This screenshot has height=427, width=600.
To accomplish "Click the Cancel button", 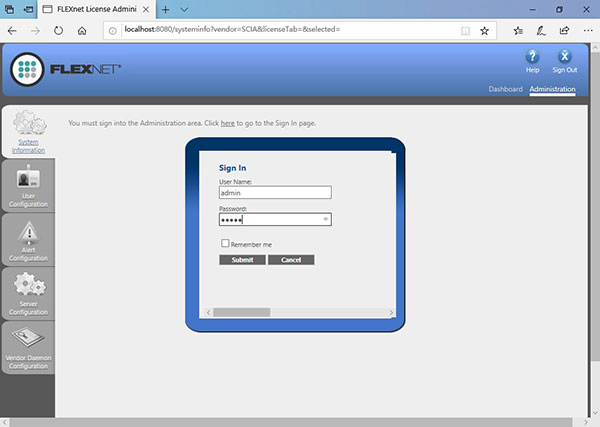I will (291, 260).
